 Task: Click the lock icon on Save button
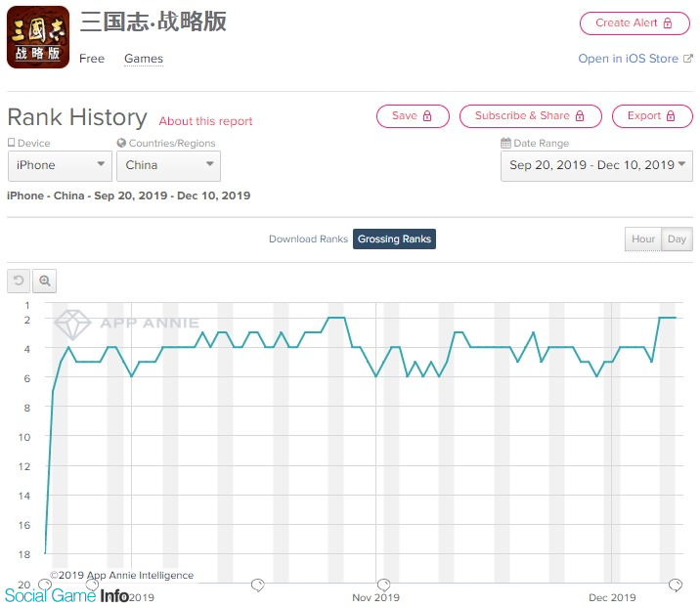427,116
